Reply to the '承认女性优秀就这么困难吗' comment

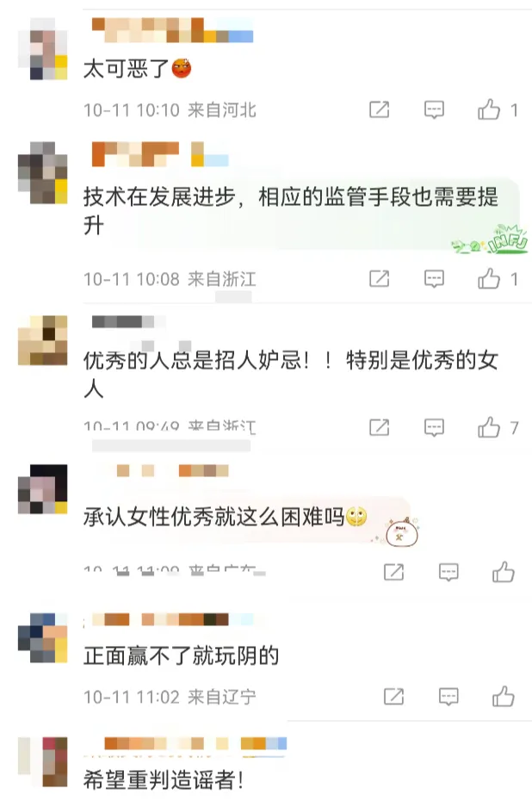(x=448, y=573)
